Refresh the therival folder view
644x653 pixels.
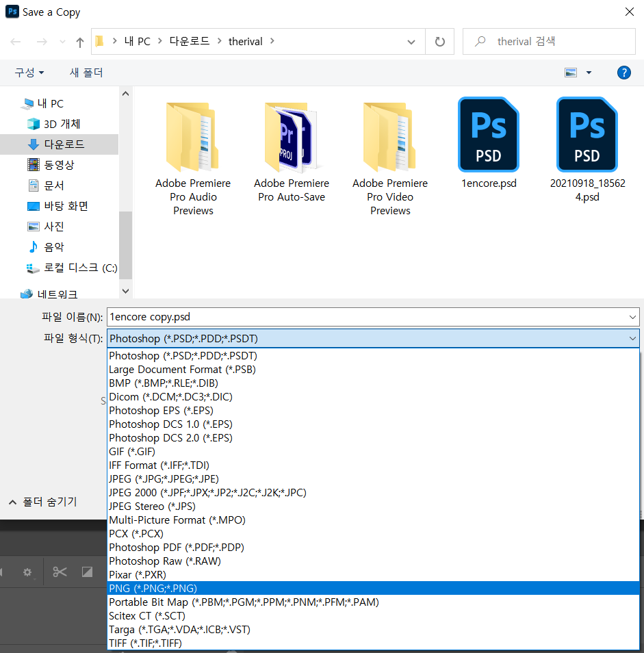[439, 42]
